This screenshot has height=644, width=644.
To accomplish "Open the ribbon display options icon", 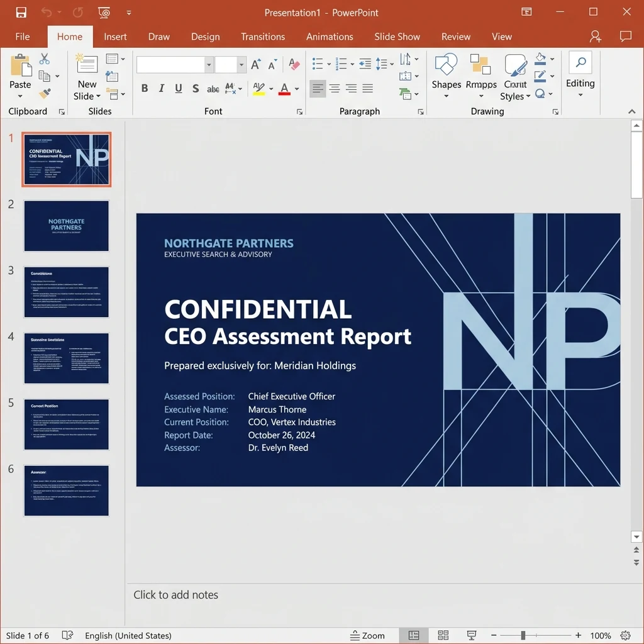I will pyautogui.click(x=526, y=12).
